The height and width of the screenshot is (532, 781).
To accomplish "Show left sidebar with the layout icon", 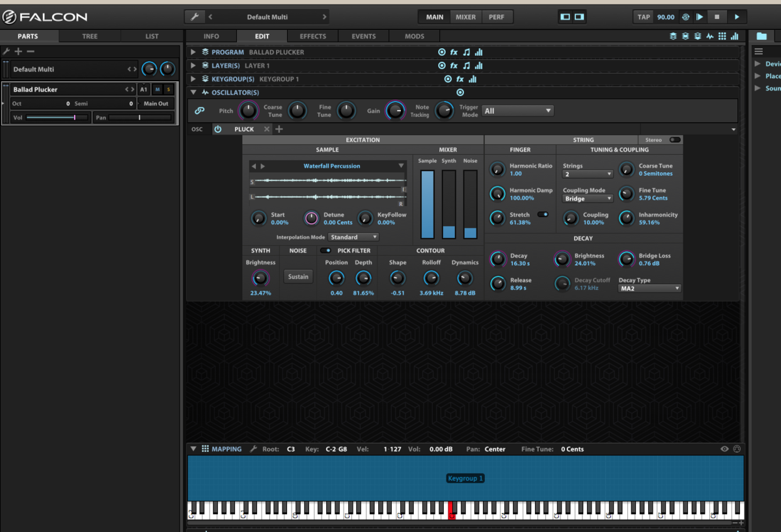I will click(x=565, y=17).
